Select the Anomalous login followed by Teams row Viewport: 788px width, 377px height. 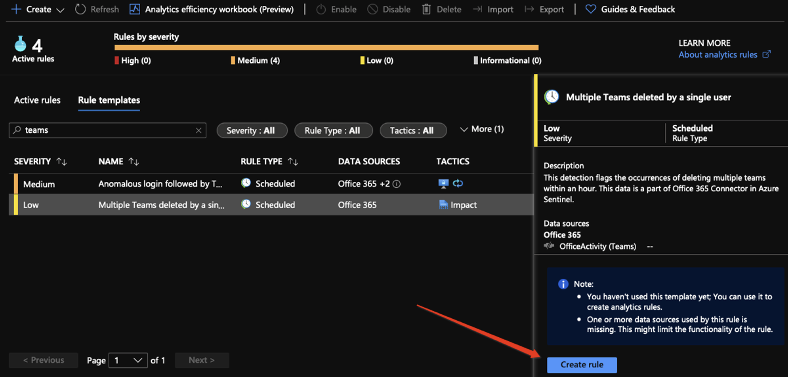pos(271,184)
